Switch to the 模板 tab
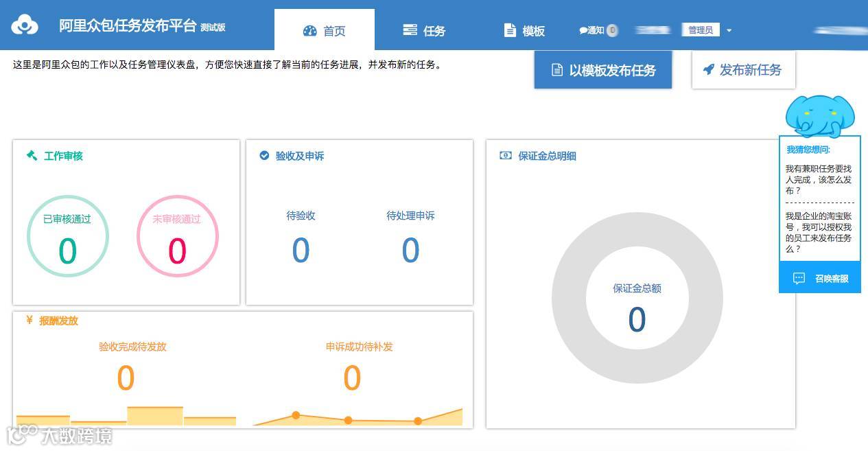 [525, 30]
